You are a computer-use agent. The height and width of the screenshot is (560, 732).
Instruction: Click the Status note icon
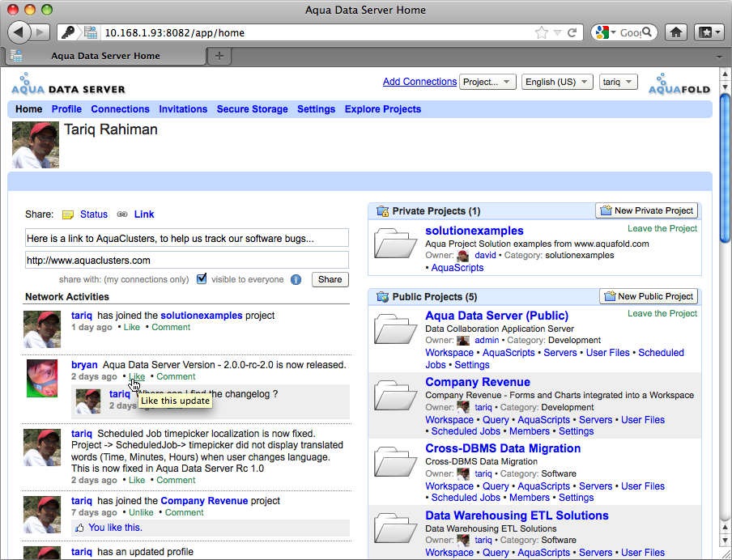pyautogui.click(x=68, y=214)
